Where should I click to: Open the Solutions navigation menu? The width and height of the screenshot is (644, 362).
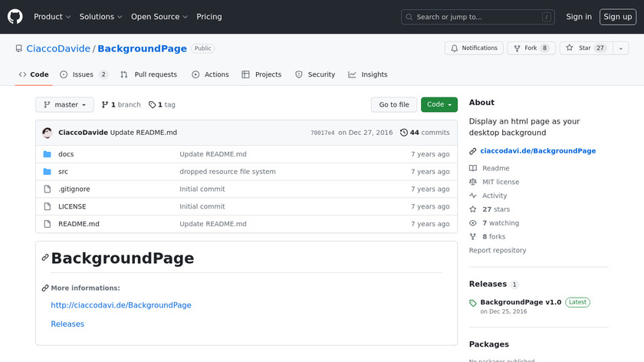(x=100, y=17)
